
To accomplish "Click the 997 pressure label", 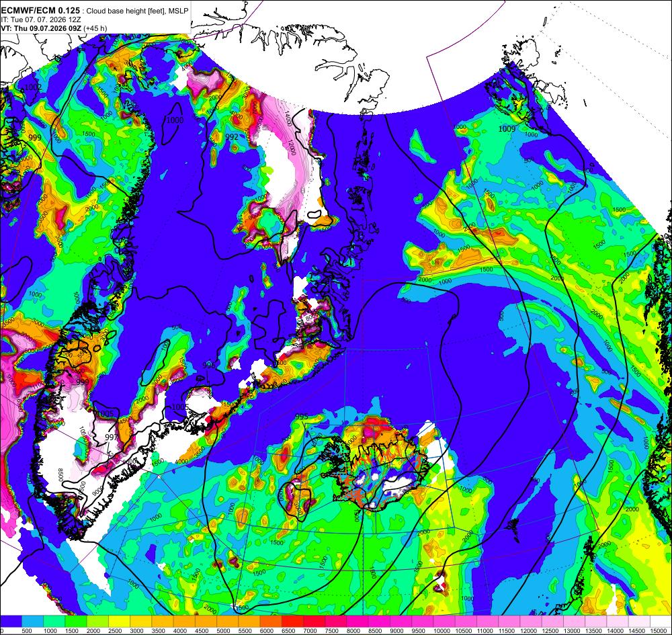I will [111, 437].
